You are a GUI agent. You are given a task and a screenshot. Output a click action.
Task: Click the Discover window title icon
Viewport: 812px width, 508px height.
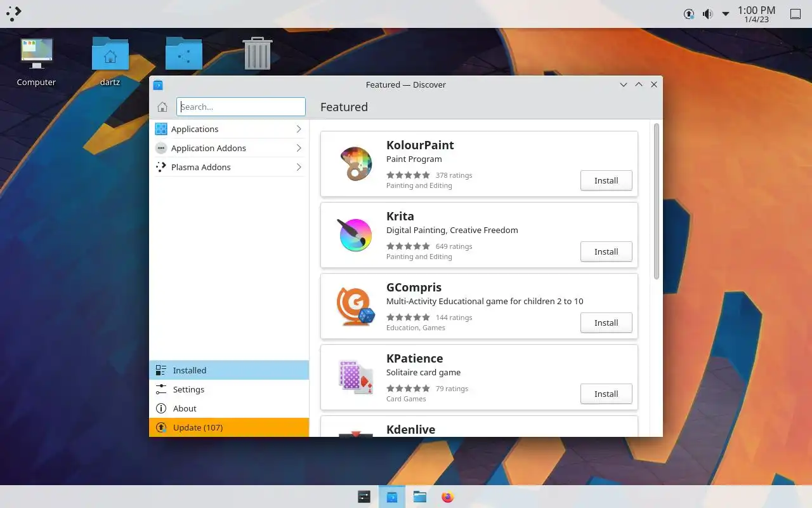coord(158,84)
